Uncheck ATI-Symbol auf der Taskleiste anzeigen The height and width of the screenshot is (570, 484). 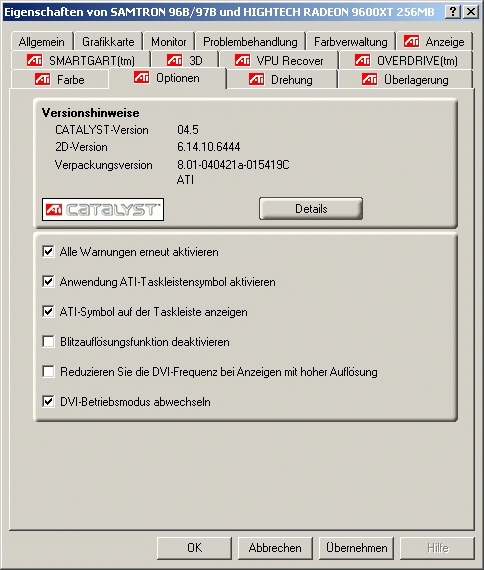point(48,312)
